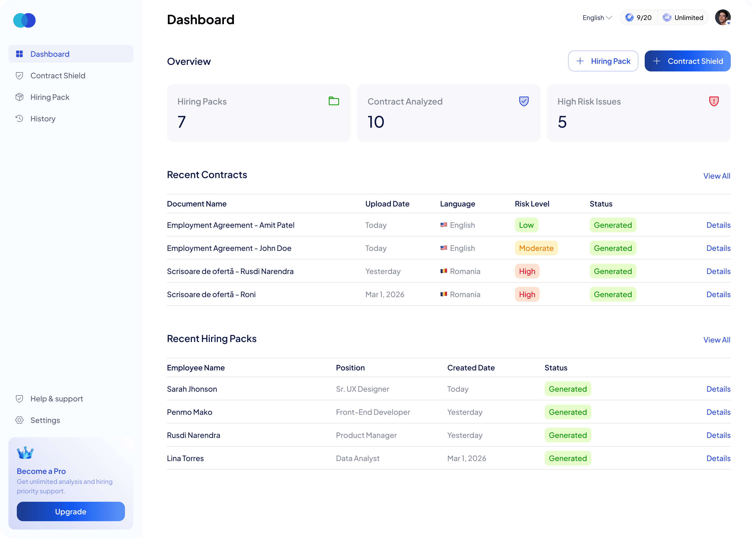Click 'Lina Torres' employee name
756x538 pixels.
click(185, 458)
